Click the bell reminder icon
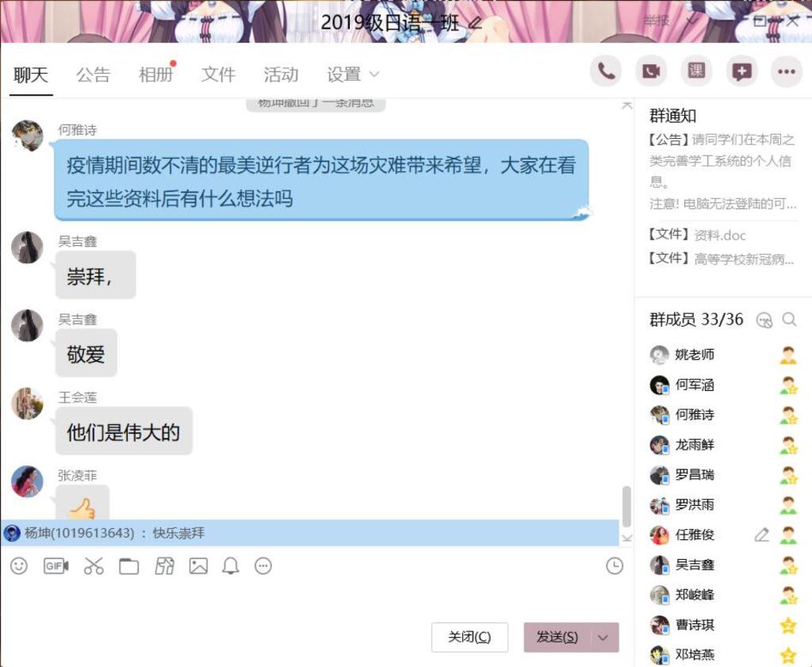This screenshot has height=667, width=812. pos(231,566)
